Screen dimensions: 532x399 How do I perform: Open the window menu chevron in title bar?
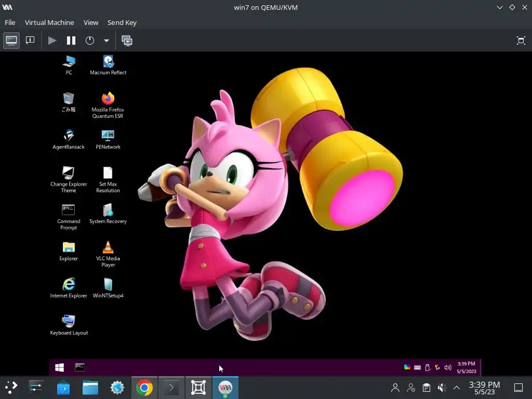pyautogui.click(x=499, y=7)
